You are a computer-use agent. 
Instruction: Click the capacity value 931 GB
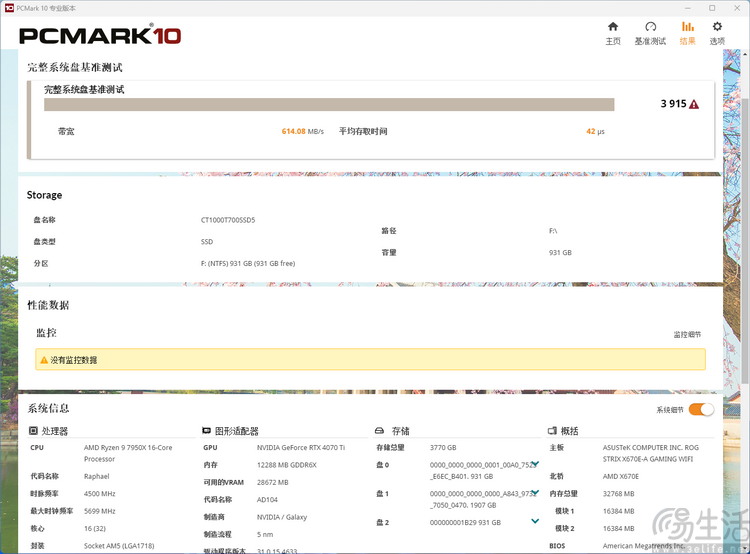560,253
